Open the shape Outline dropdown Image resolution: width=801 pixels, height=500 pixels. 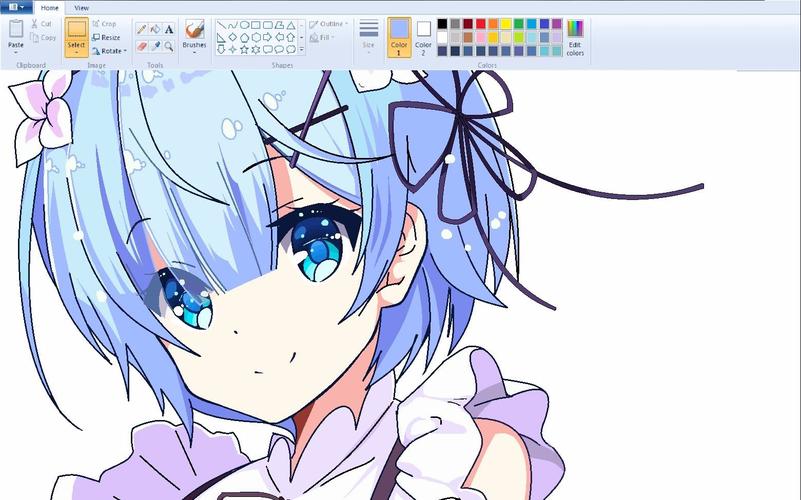328,24
